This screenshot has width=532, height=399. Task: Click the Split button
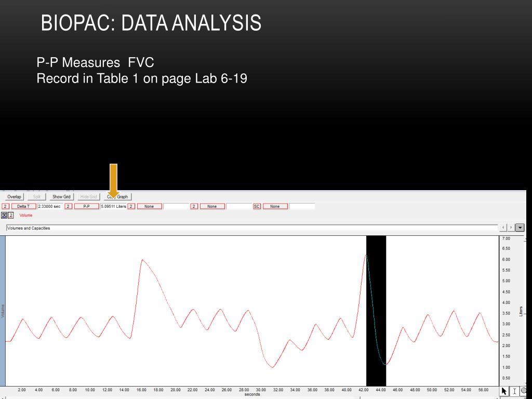point(37,197)
